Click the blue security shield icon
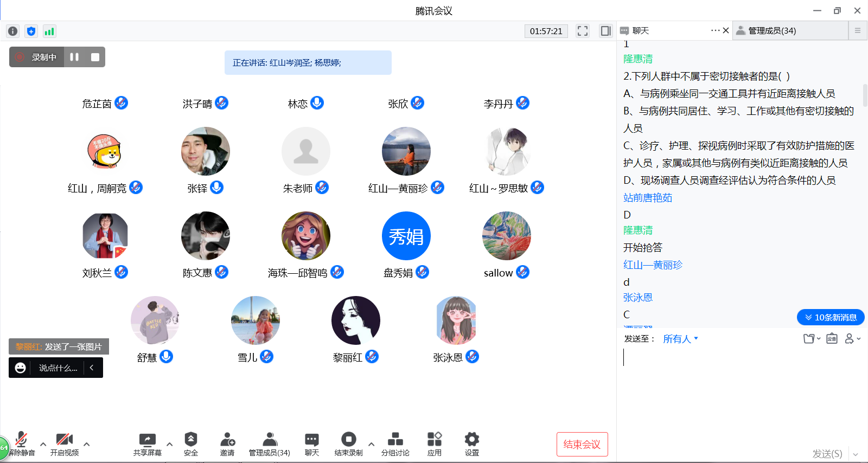Viewport: 868px width, 463px height. 31,31
